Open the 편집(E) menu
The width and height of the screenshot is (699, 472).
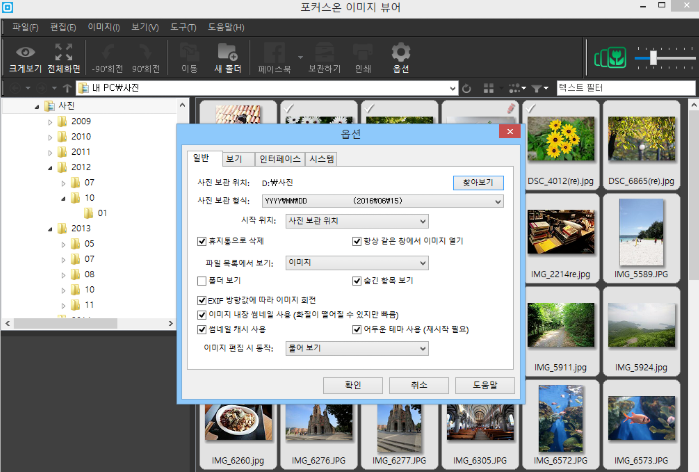click(x=63, y=27)
